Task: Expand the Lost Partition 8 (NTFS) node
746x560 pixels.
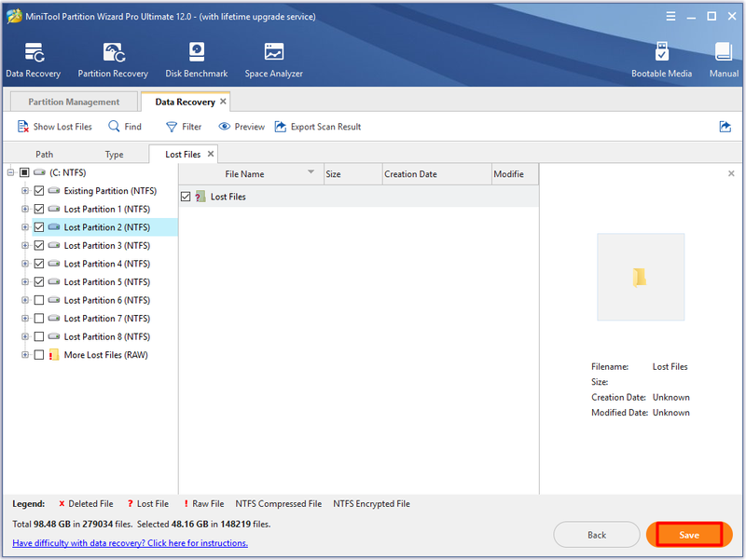Action: [25, 336]
